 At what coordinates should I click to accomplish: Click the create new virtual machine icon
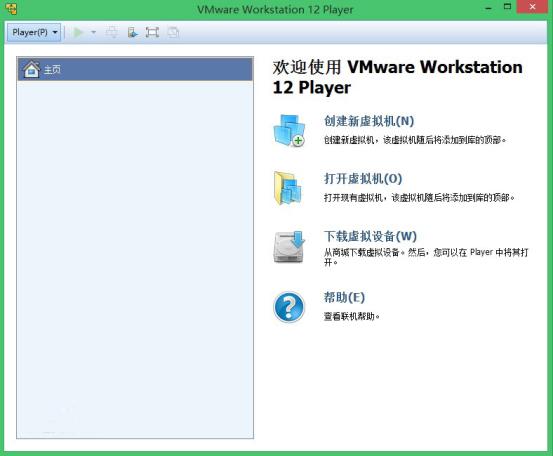pos(289,130)
